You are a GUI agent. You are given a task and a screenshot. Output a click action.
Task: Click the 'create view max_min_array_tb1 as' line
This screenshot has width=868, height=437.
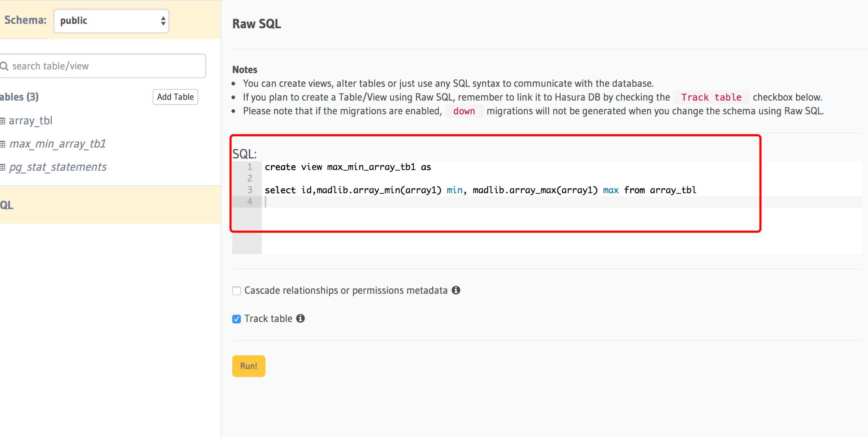[x=348, y=167]
